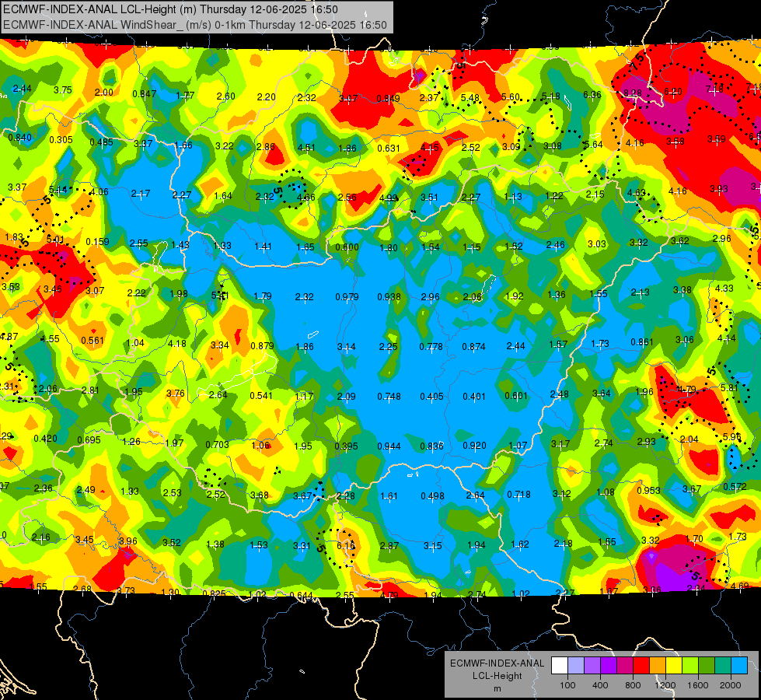Click the wind shear value '6.36'
Image resolution: width=761 pixels, height=700 pixels.
point(592,95)
